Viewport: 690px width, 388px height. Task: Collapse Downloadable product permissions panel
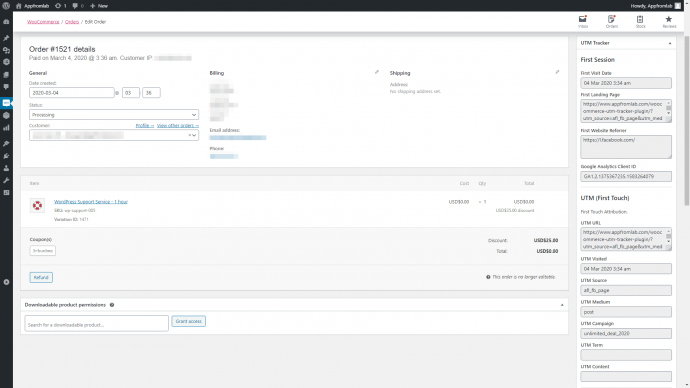(562, 305)
